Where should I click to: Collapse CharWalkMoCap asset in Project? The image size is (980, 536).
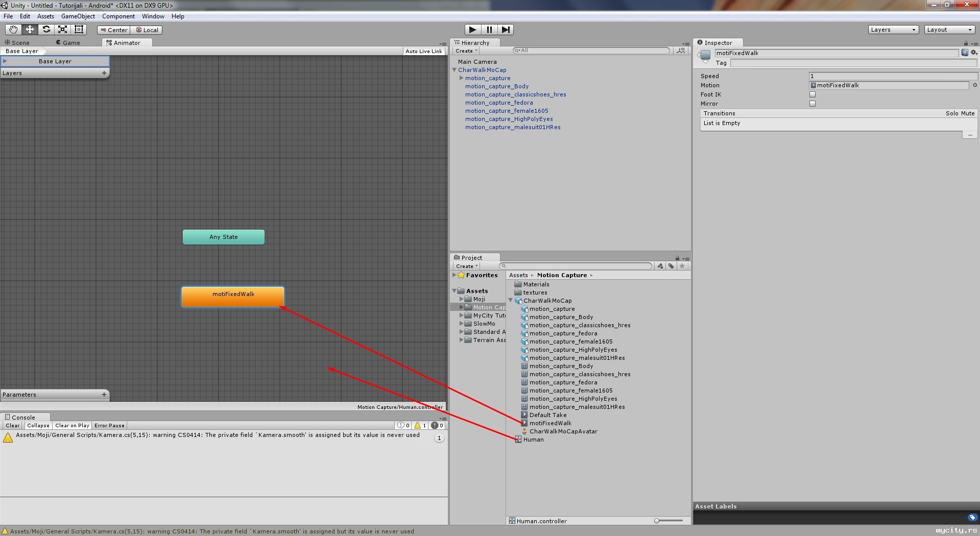(510, 301)
